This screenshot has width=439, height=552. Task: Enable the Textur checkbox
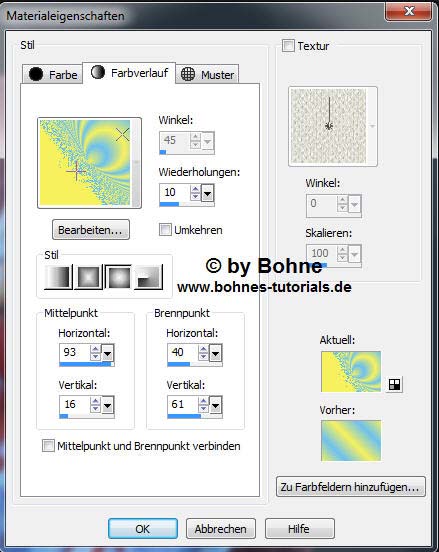point(288,46)
